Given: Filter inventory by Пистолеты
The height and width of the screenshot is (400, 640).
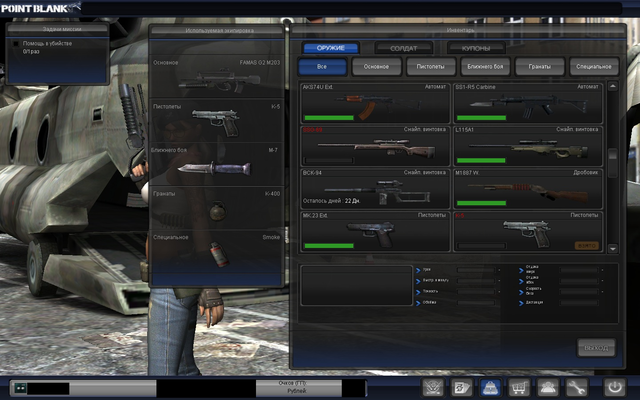Looking at the screenshot, I should (430, 68).
